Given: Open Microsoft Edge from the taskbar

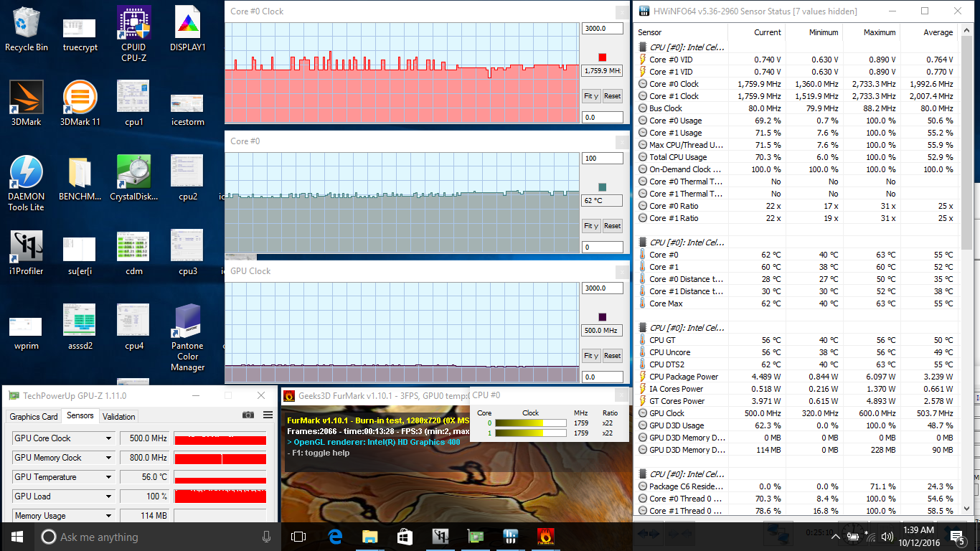Looking at the screenshot, I should click(x=335, y=537).
